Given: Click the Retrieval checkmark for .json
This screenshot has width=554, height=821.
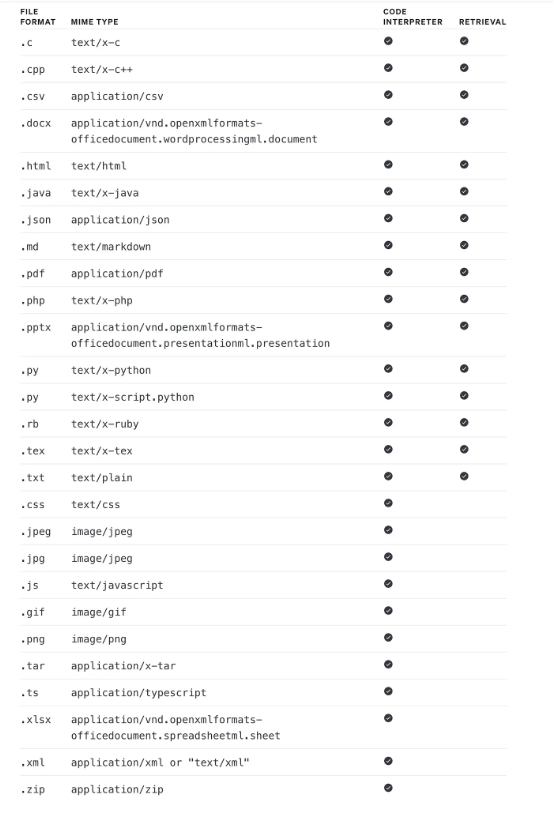Looking at the screenshot, I should pyautogui.click(x=464, y=218).
